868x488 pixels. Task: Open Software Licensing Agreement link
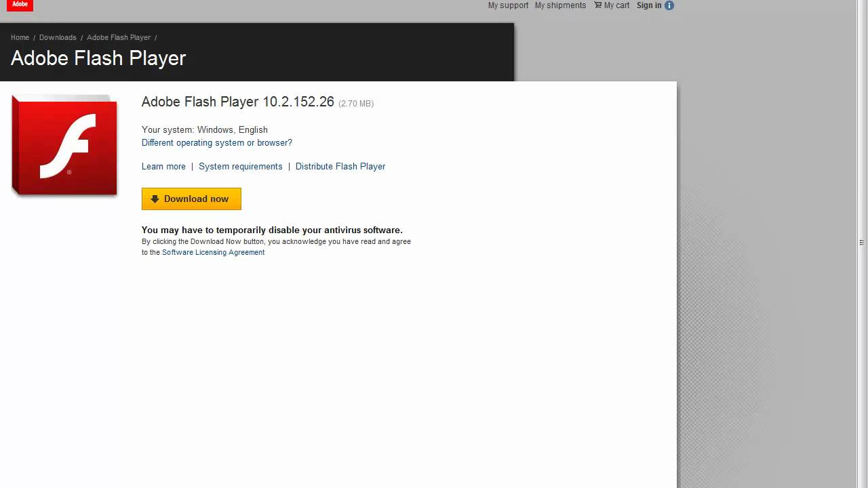(213, 252)
